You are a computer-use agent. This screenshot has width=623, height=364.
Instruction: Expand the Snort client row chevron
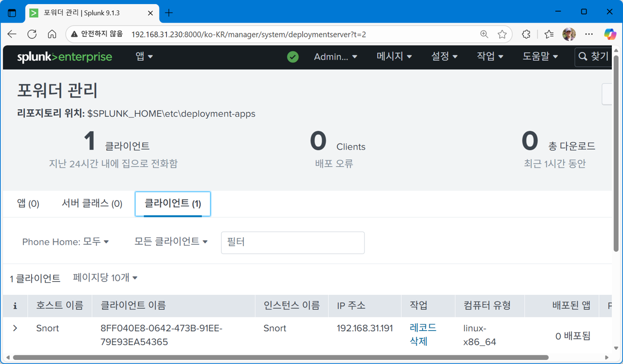pos(15,328)
